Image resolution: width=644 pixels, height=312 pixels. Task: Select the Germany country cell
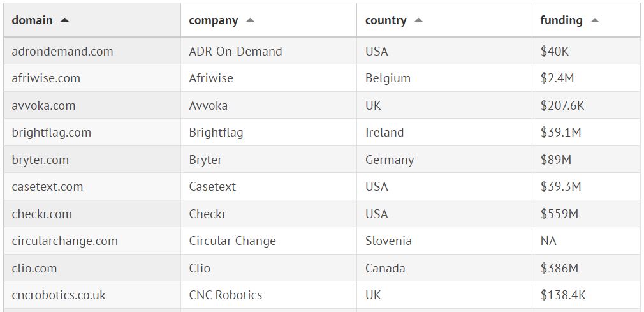(390, 160)
